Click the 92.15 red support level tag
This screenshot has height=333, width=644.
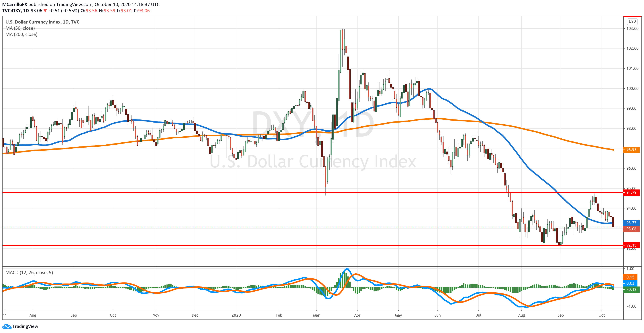click(631, 245)
